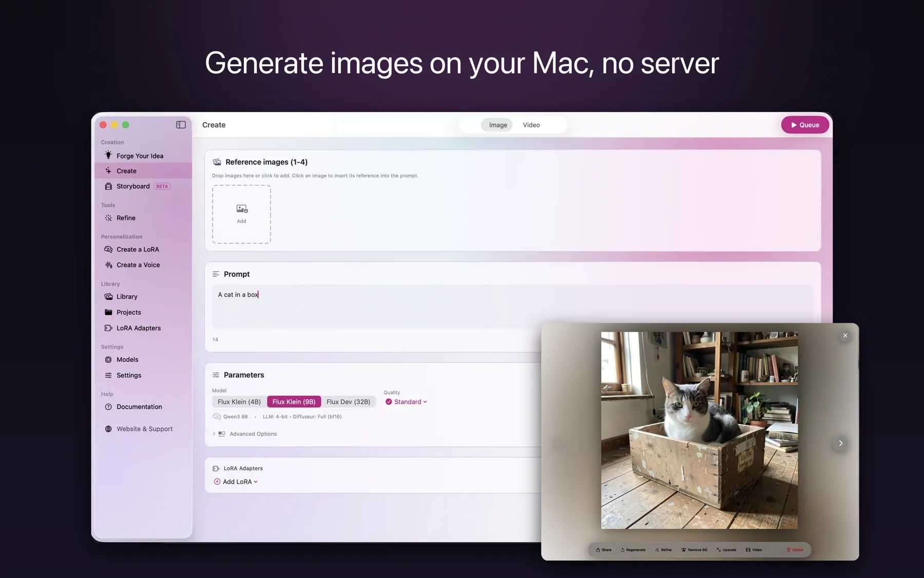Make a video from the preview image

coord(754,550)
